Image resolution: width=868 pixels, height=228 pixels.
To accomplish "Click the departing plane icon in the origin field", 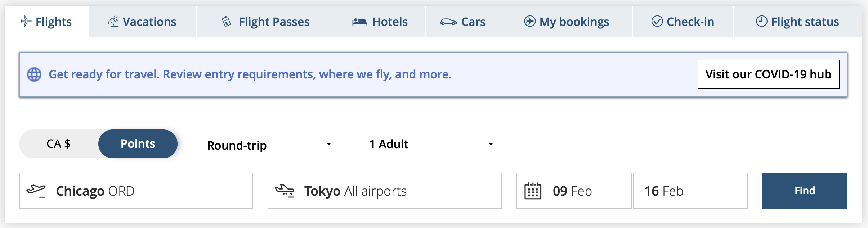I will [x=36, y=190].
